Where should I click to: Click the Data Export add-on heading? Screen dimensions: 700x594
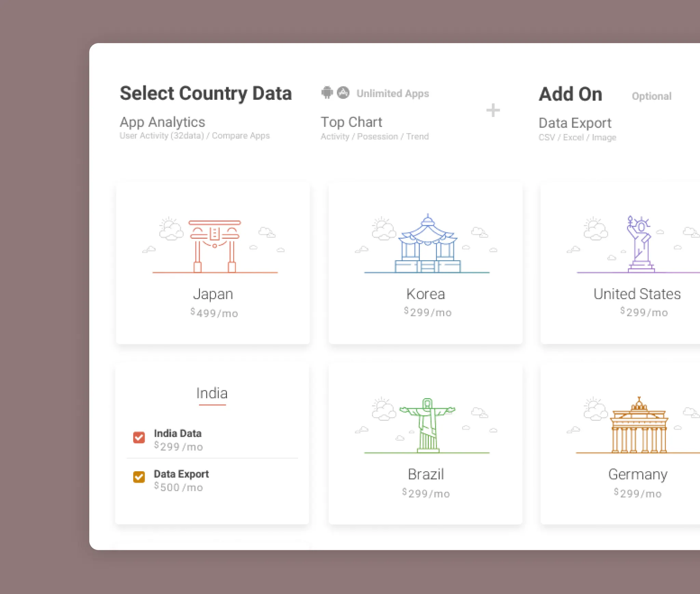coord(575,123)
